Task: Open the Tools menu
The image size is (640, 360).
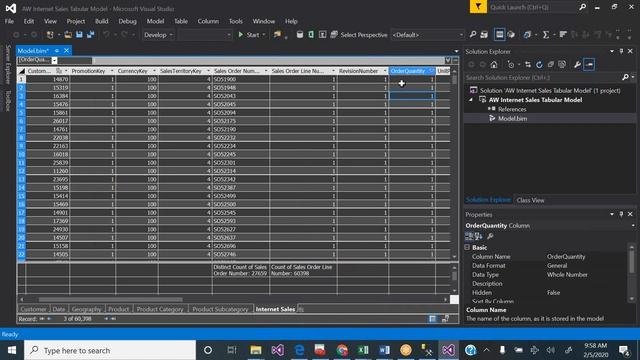Action: coord(236,21)
